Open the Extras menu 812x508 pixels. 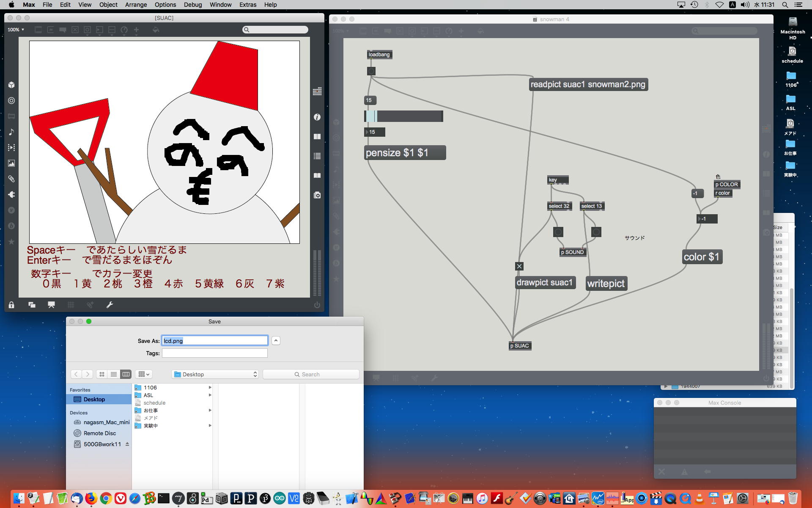[x=247, y=5]
